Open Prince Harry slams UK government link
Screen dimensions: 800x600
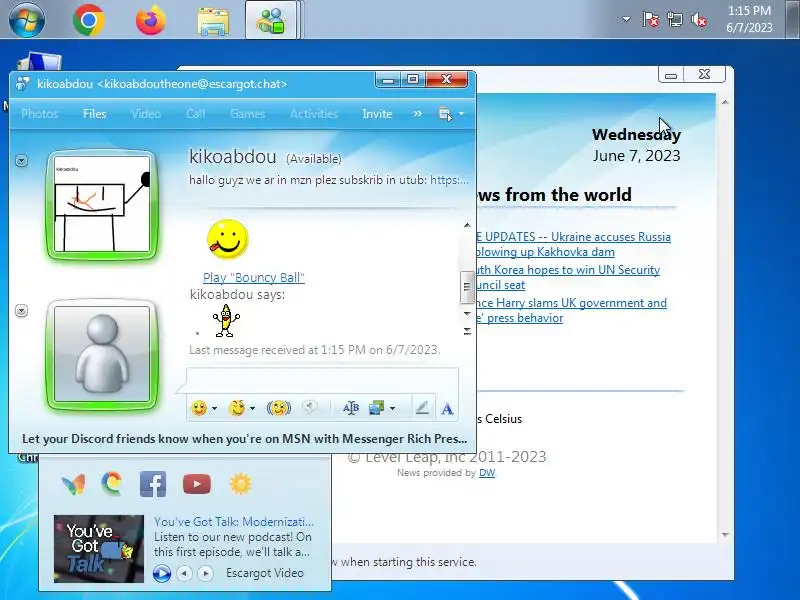point(570,310)
